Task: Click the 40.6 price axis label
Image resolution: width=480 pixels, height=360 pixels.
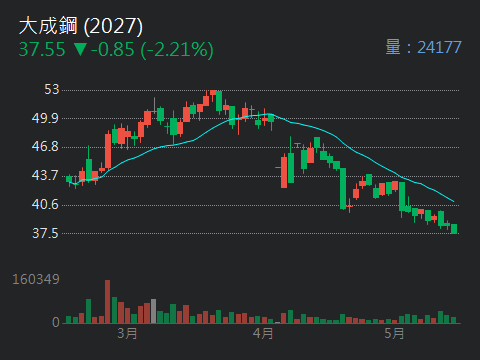Action: pos(45,204)
